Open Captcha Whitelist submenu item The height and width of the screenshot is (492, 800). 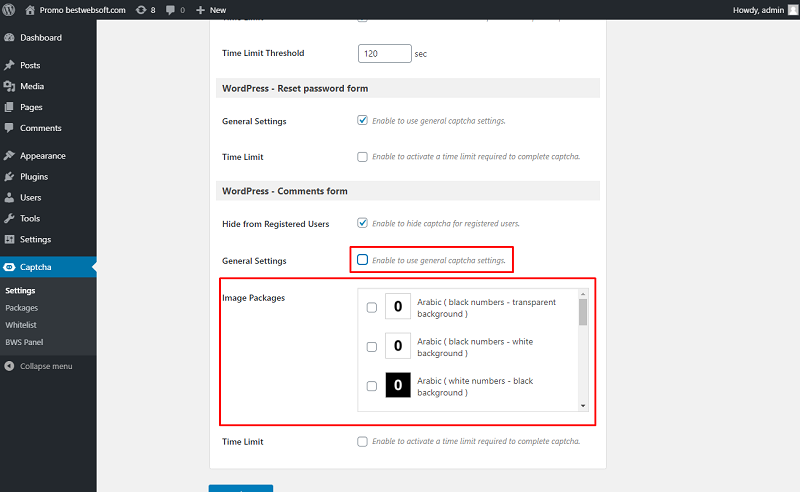click(x=21, y=325)
